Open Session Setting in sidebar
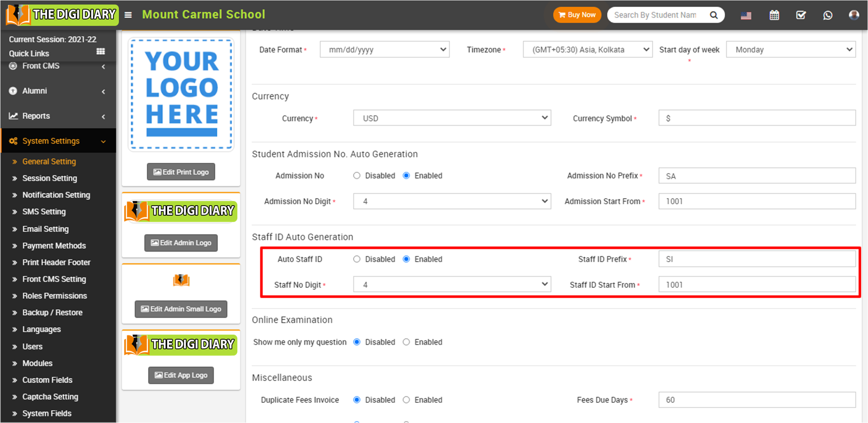Screen dimensions: 868x423 pos(50,178)
